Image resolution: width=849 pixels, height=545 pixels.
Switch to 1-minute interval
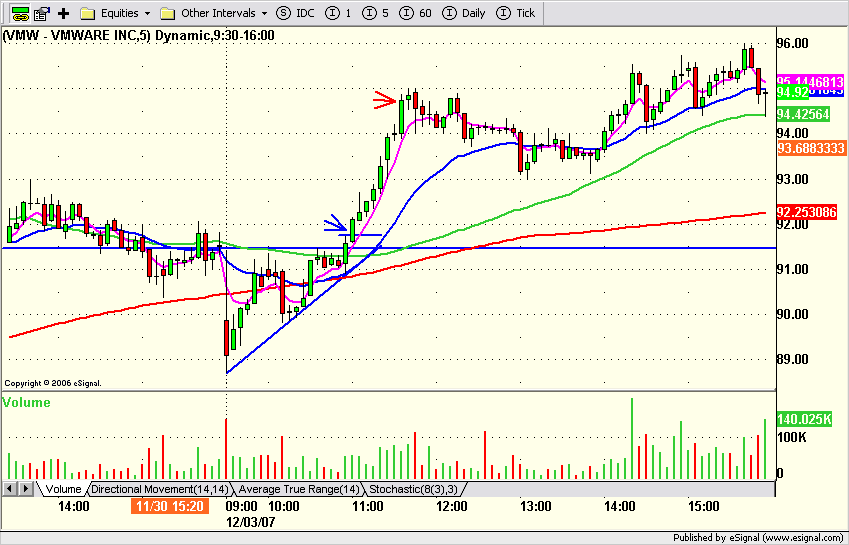coord(338,13)
